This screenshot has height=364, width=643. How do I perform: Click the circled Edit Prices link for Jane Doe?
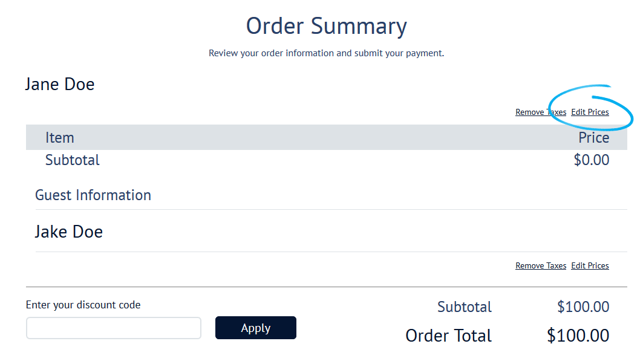click(x=590, y=112)
